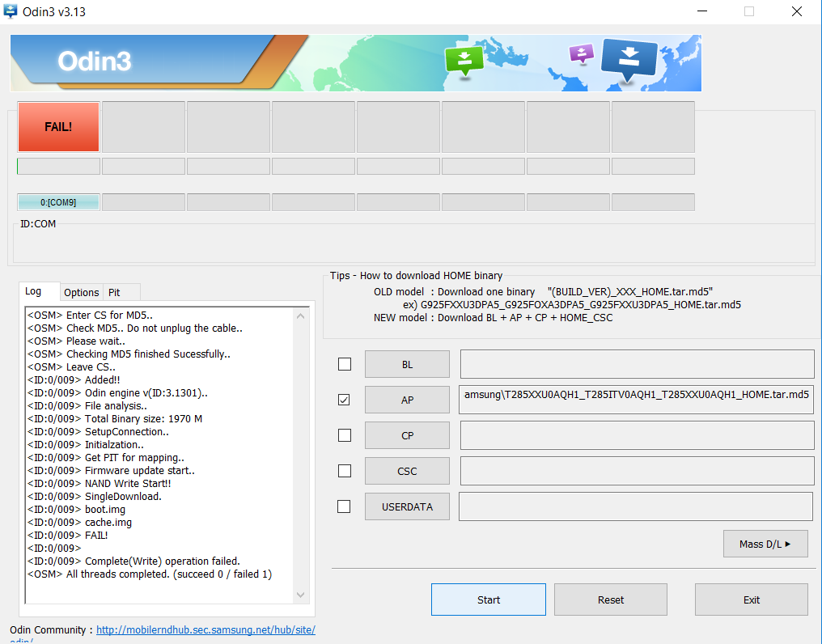Enable the BL checkbox
This screenshot has width=822, height=644.
[345, 364]
